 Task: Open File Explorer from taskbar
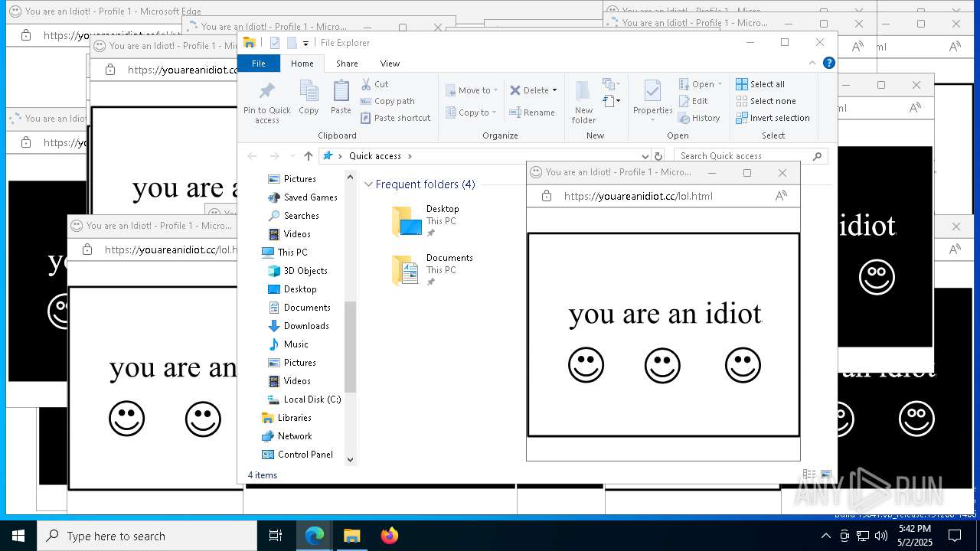(x=352, y=536)
